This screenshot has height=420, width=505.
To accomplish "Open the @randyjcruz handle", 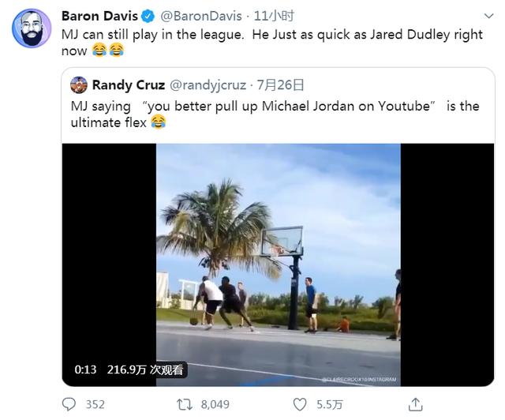I will [x=208, y=85].
